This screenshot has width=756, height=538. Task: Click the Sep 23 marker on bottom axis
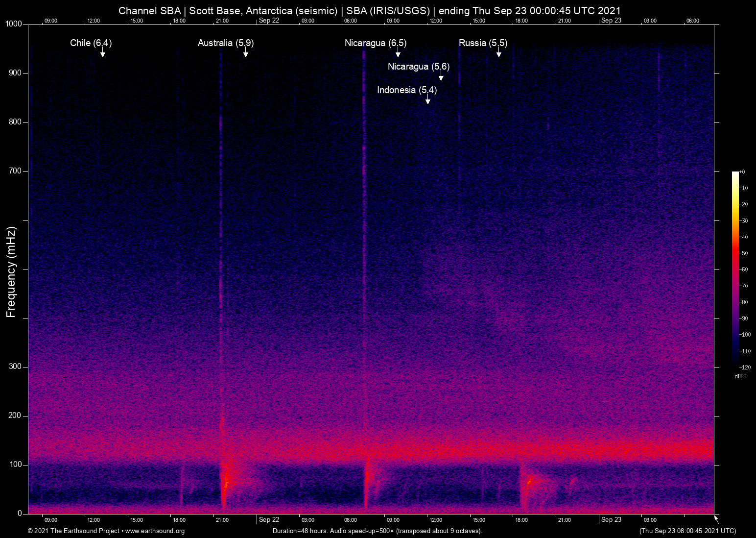(611, 520)
